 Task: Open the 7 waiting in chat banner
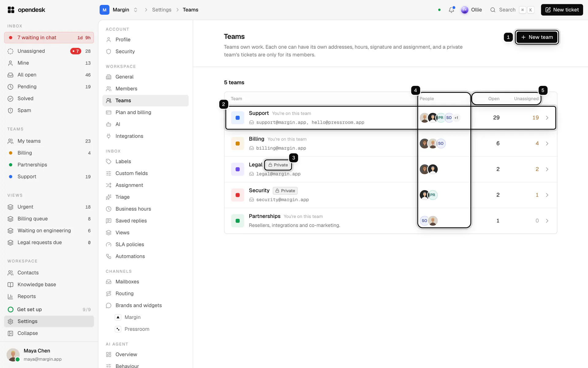pyautogui.click(x=49, y=37)
